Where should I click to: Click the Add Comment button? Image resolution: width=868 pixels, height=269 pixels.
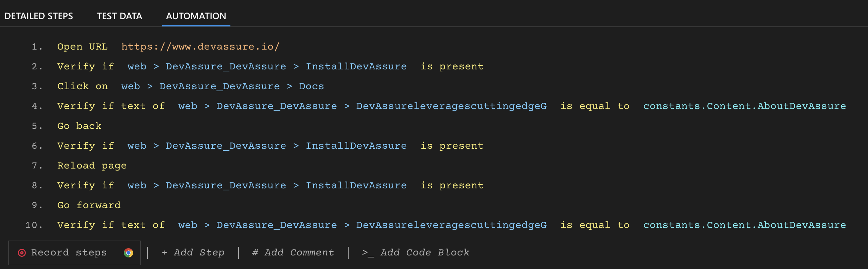point(293,252)
